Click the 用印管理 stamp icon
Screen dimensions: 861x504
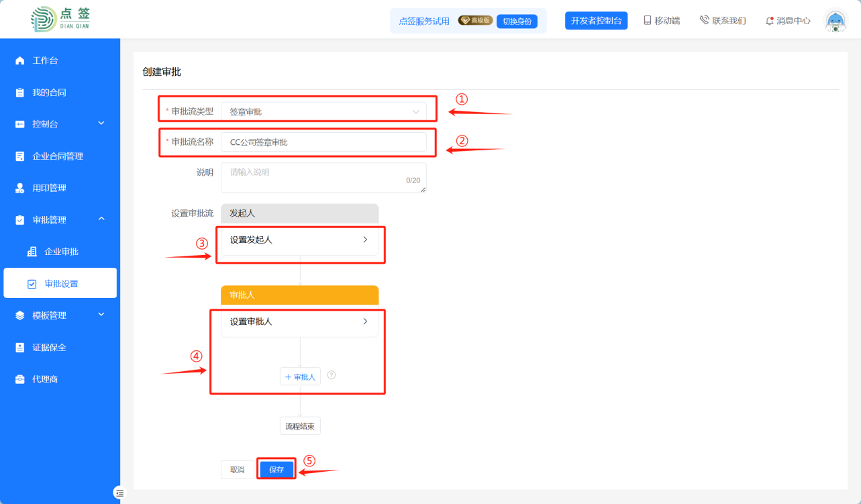[19, 188]
